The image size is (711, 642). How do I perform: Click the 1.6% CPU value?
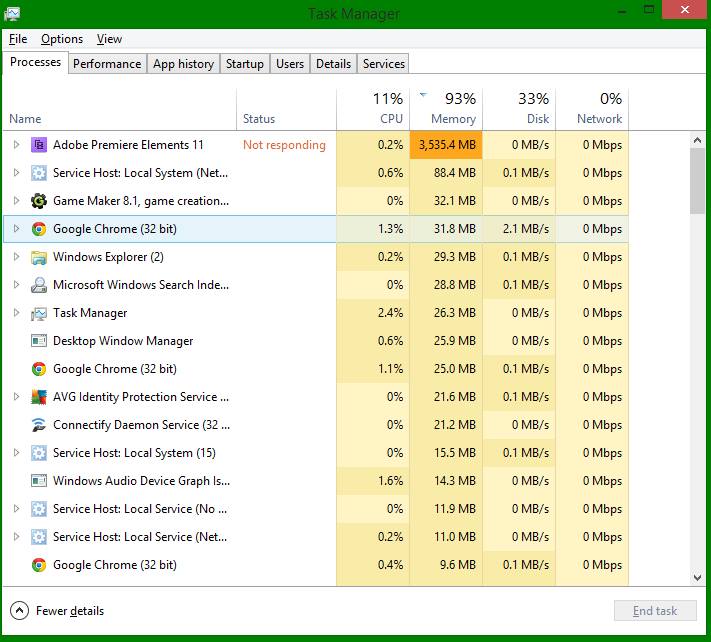390,481
